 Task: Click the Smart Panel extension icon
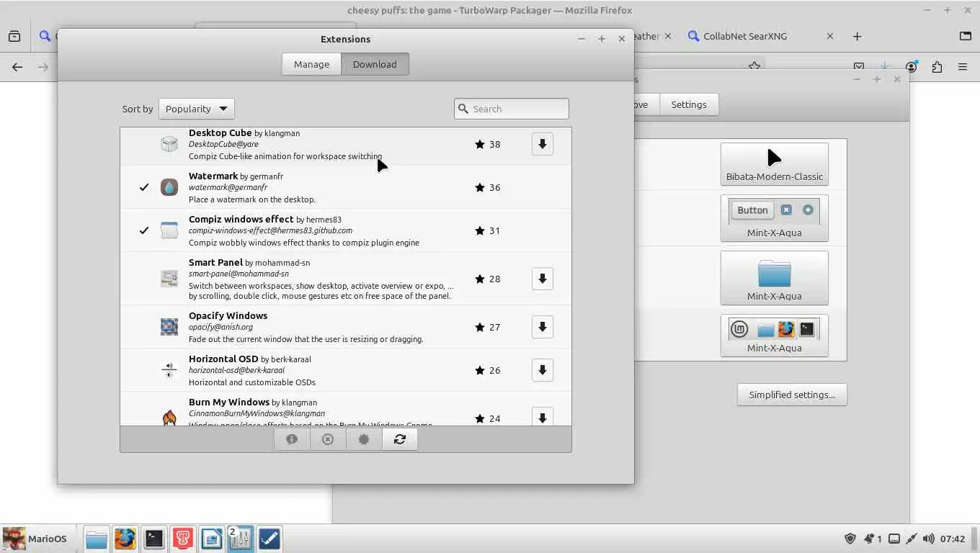pos(169,279)
